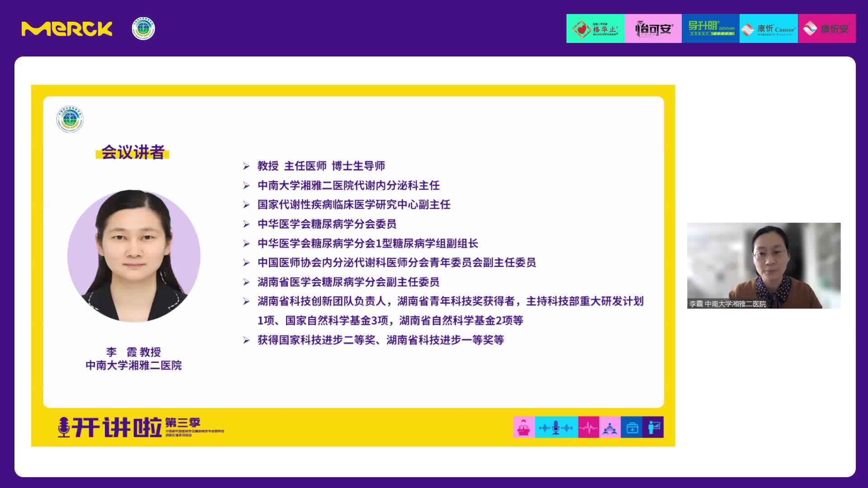Click the round society emblem beside Merck

click(x=143, y=29)
